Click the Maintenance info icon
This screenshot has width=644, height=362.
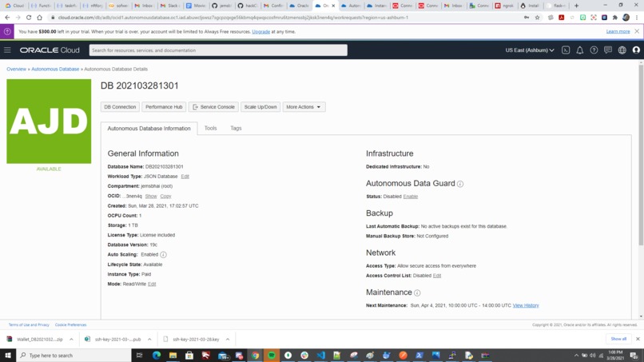pos(417,293)
